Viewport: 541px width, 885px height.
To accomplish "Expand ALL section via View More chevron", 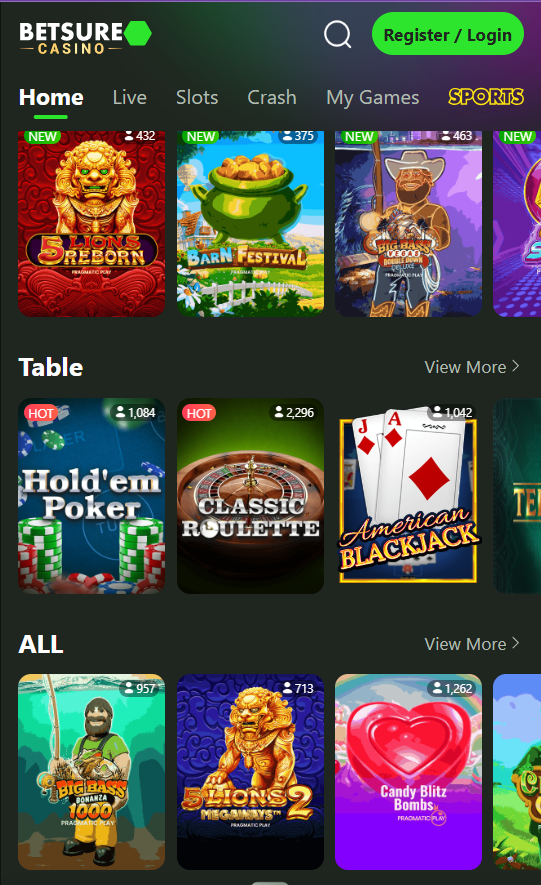I will coord(516,643).
